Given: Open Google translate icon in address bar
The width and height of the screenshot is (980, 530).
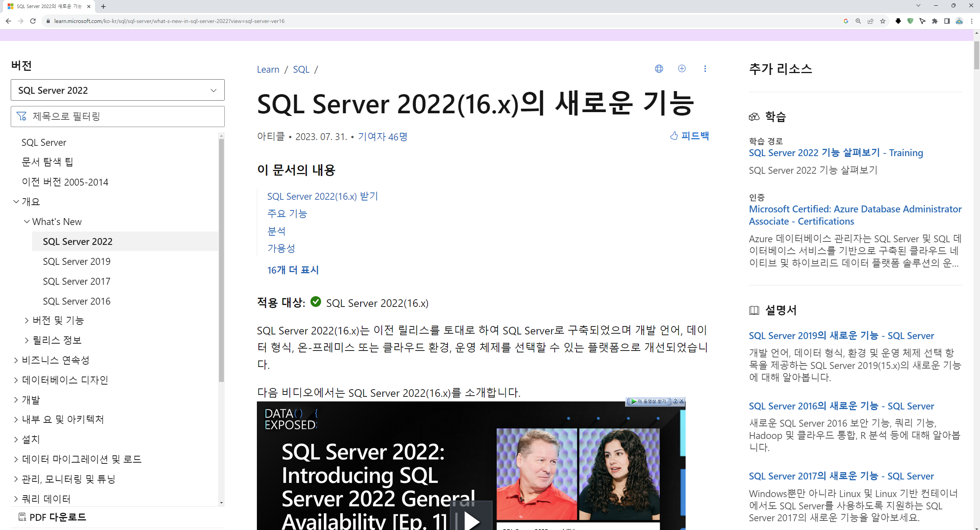Looking at the screenshot, I should (846, 21).
